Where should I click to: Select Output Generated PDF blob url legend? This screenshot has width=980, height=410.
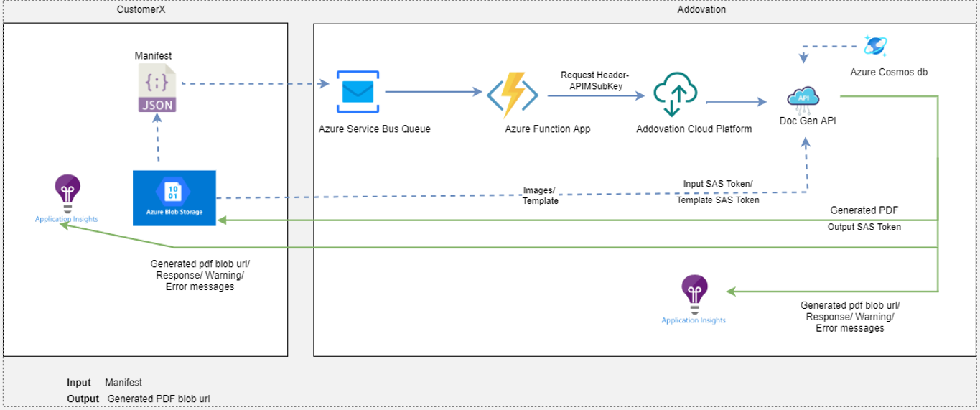point(139,399)
